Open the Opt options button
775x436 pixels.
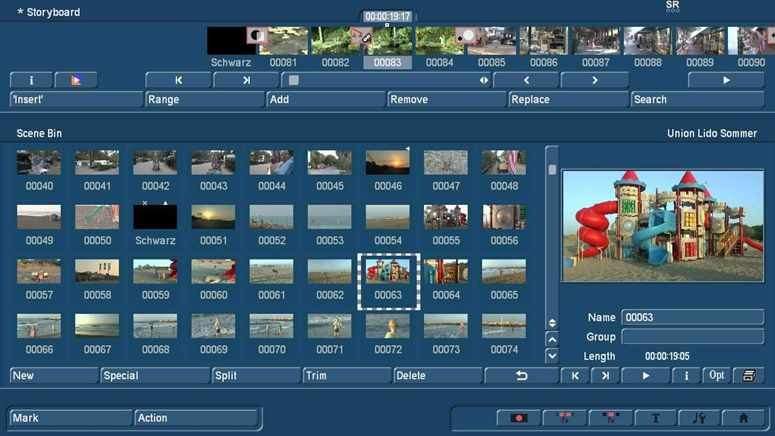click(x=716, y=376)
